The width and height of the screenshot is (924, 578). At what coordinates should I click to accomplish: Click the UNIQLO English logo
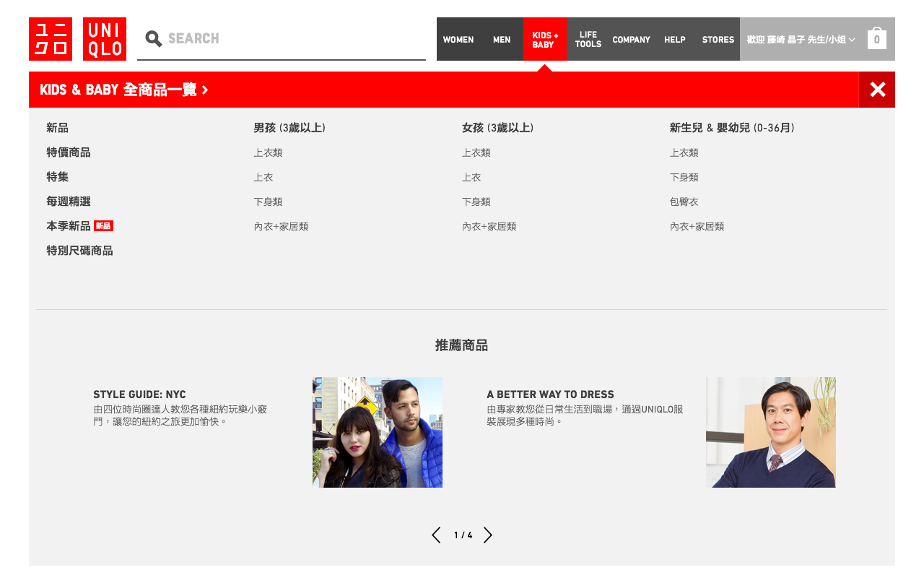pyautogui.click(x=105, y=39)
